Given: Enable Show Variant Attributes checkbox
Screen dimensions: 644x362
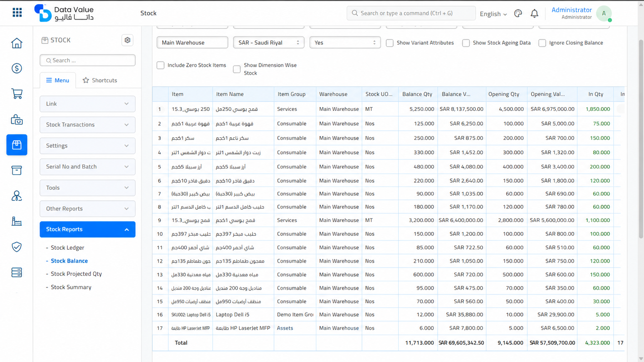Looking at the screenshot, I should pos(390,43).
